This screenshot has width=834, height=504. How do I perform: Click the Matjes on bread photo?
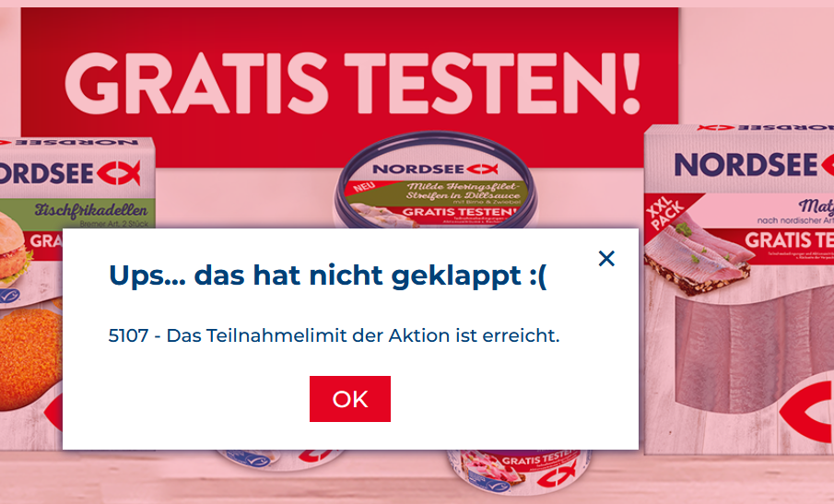(x=698, y=257)
